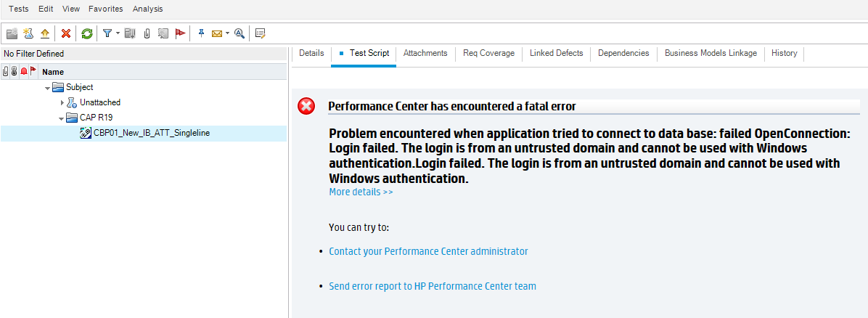Click the No Filter Defined text
868x318 pixels.
pos(34,54)
